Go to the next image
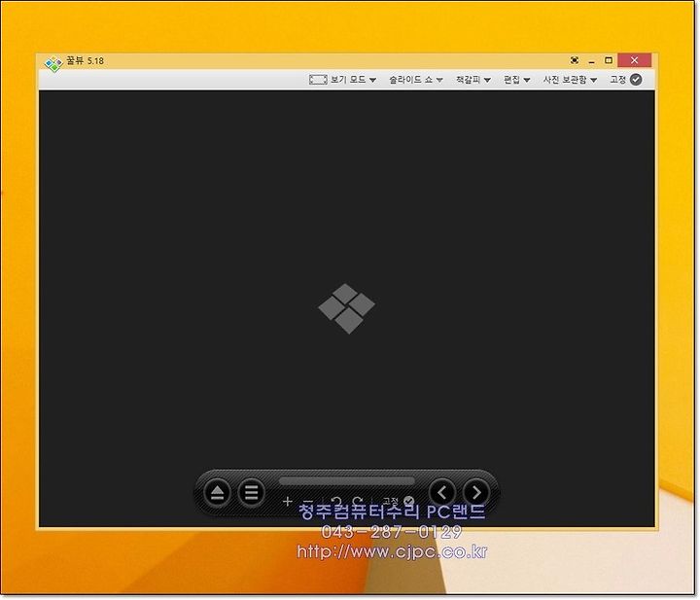 (475, 492)
